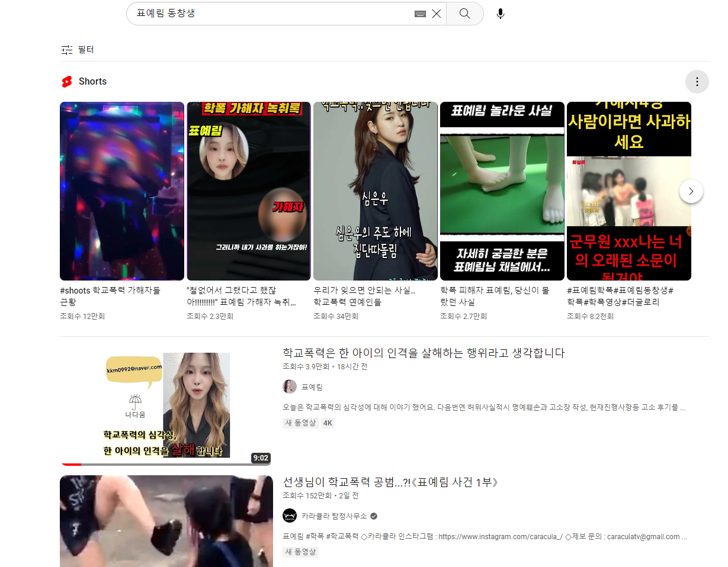The height and width of the screenshot is (567, 728).
Task: Click Short title #표예림학폭#표예림동창생
Action: point(620,296)
